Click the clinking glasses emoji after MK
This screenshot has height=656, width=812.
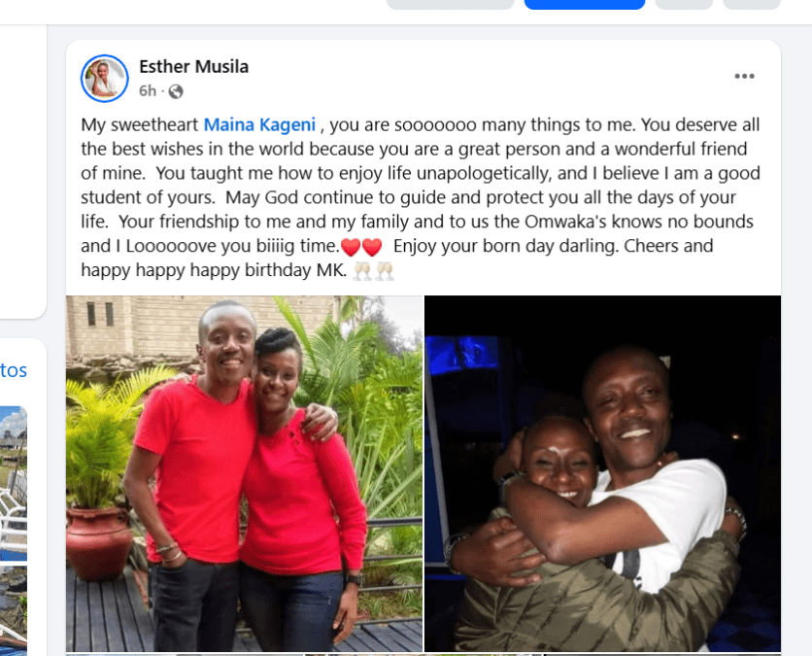(373, 270)
